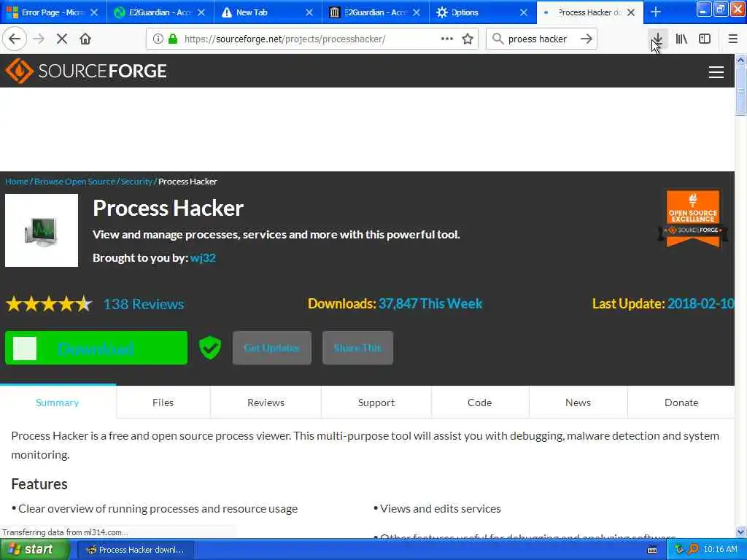Image resolution: width=747 pixels, height=560 pixels.
Task: Open a new tab with plus
Action: click(656, 12)
